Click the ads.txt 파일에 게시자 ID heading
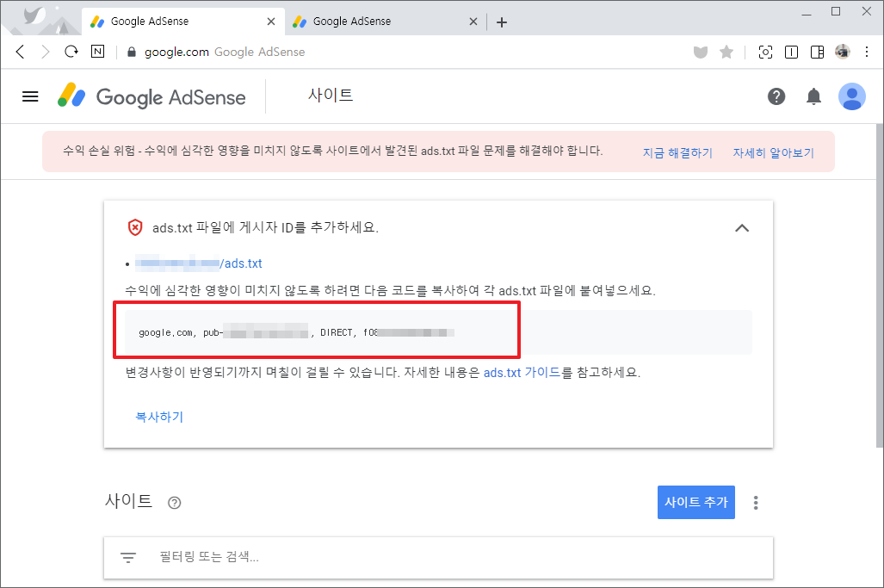The height and width of the screenshot is (588, 884). 265,228
